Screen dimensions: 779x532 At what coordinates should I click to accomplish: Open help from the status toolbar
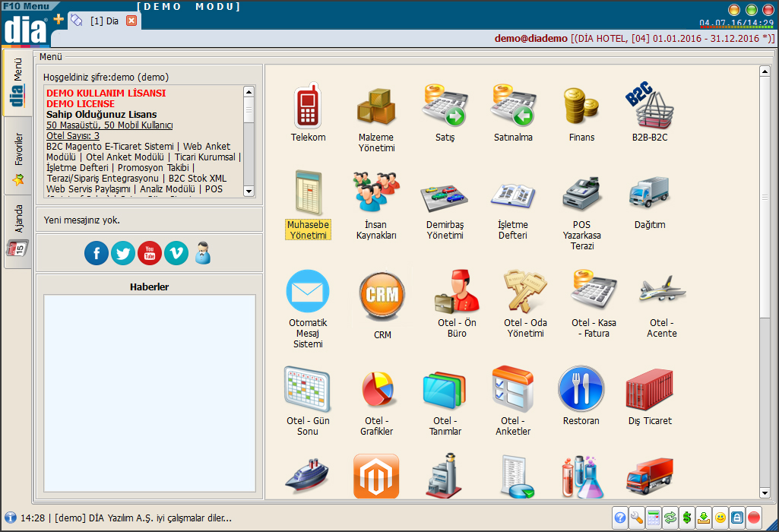(x=620, y=518)
